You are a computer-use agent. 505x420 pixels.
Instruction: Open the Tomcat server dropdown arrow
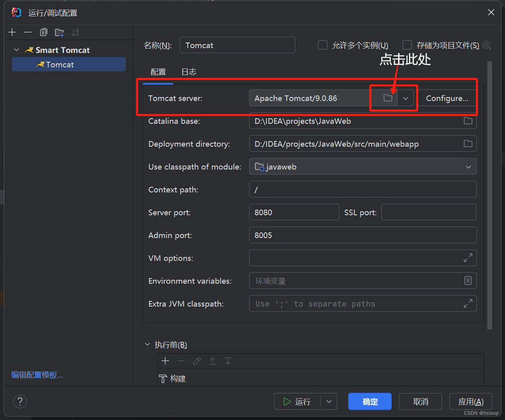[406, 98]
